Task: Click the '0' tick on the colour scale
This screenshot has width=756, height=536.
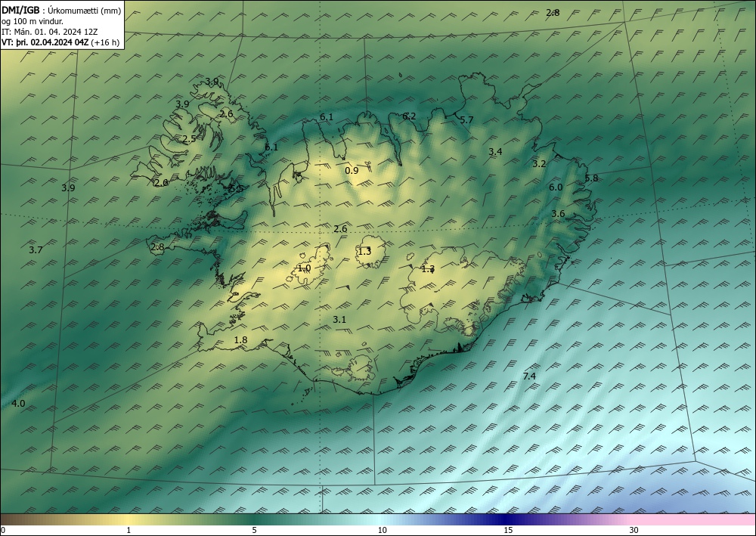Action: (x=3, y=531)
